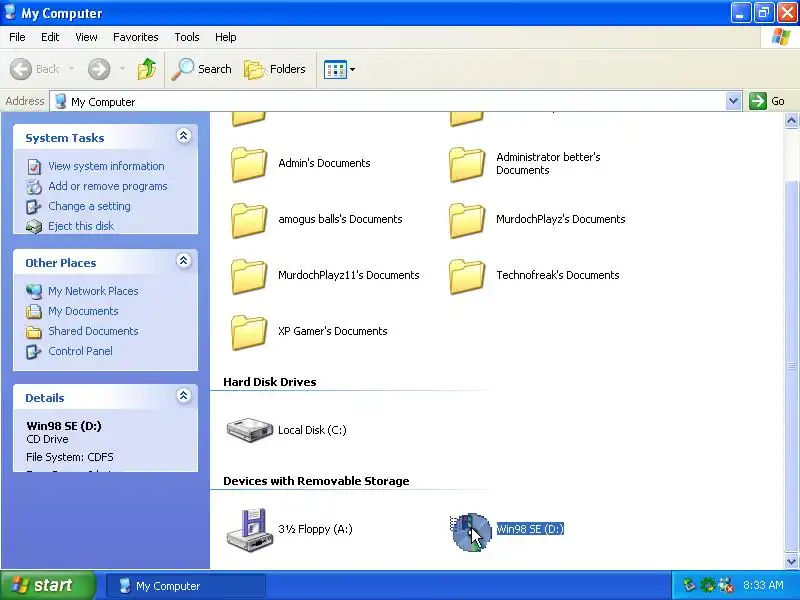Open the View menu
The height and width of the screenshot is (600, 800).
tap(86, 37)
